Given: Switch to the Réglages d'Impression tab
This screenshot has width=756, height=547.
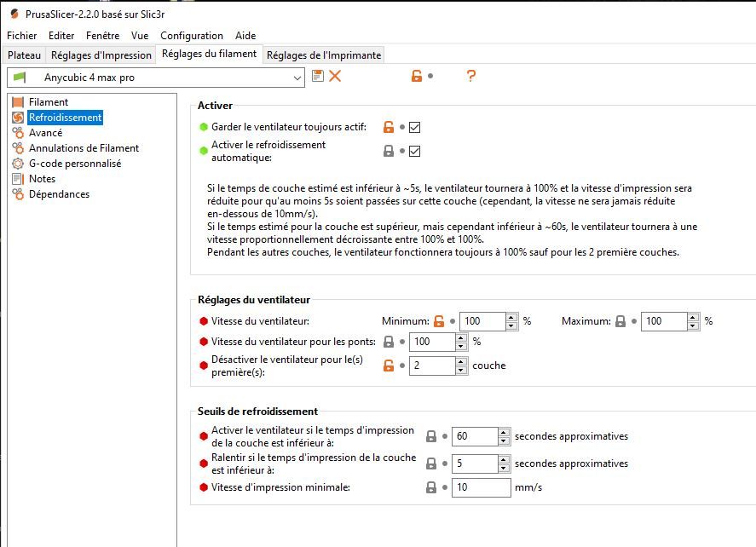Looking at the screenshot, I should click(x=101, y=55).
